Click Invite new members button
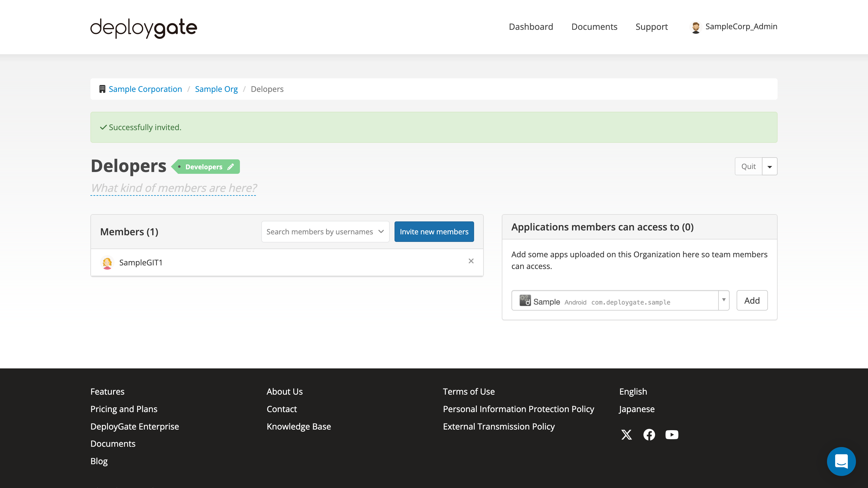The image size is (868, 488). [x=434, y=232]
